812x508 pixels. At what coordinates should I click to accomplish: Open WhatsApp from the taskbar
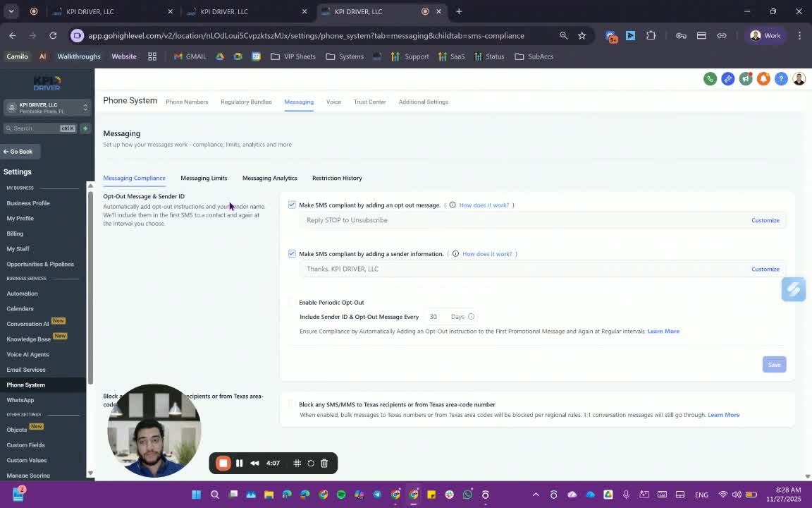click(467, 495)
